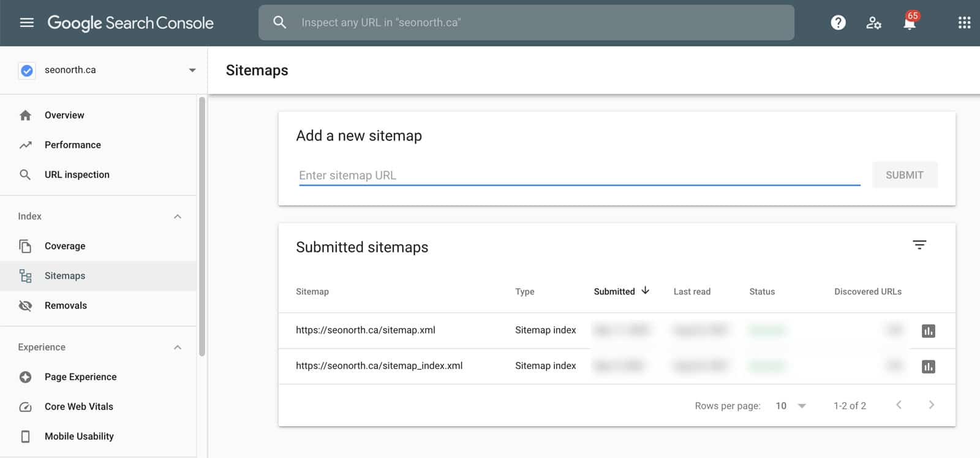The height and width of the screenshot is (458, 980).
Task: Open Mobile Usability in sidebar
Action: [98, 437]
